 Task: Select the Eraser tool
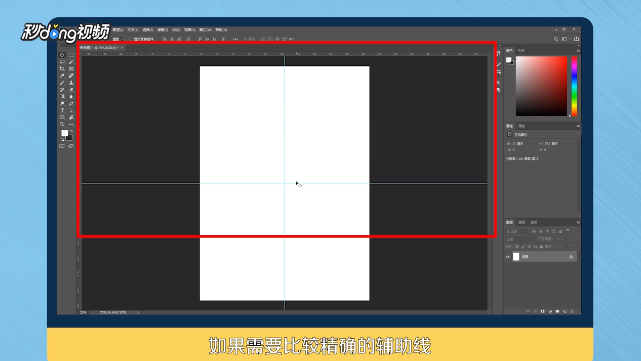click(x=71, y=90)
